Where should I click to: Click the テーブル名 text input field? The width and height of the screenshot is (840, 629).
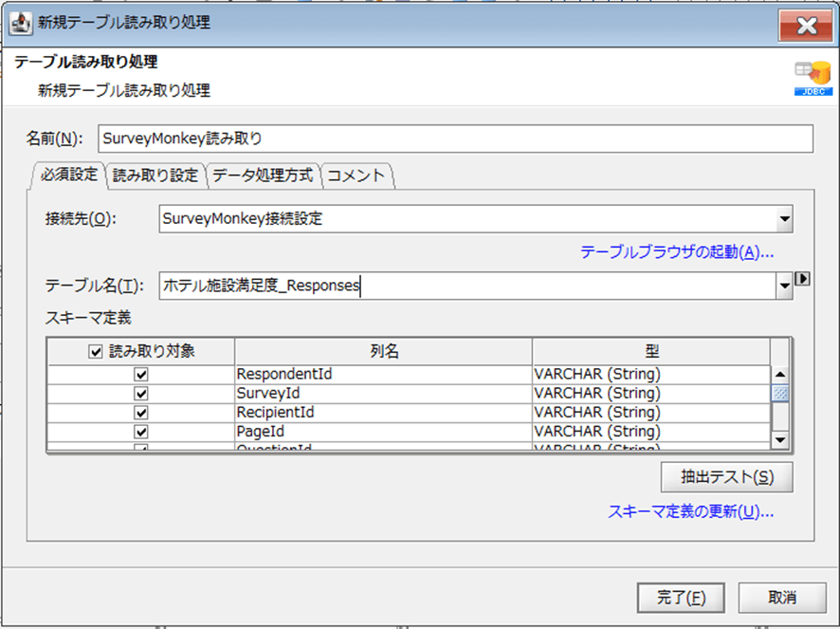pyautogui.click(x=467, y=286)
